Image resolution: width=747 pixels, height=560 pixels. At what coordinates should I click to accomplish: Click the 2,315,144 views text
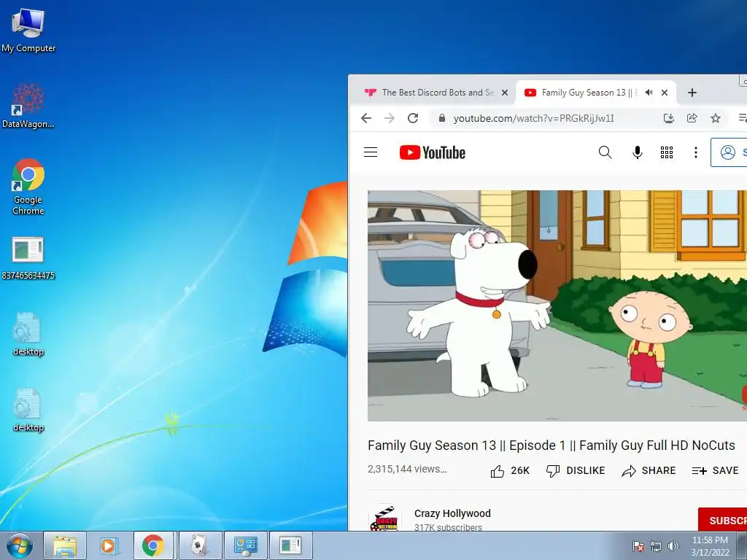407,469
